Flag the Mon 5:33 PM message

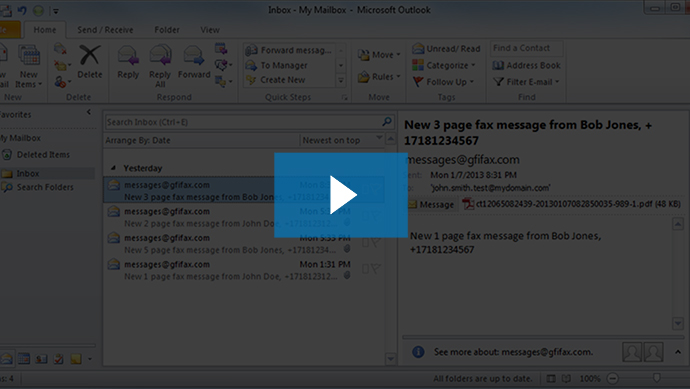376,242
